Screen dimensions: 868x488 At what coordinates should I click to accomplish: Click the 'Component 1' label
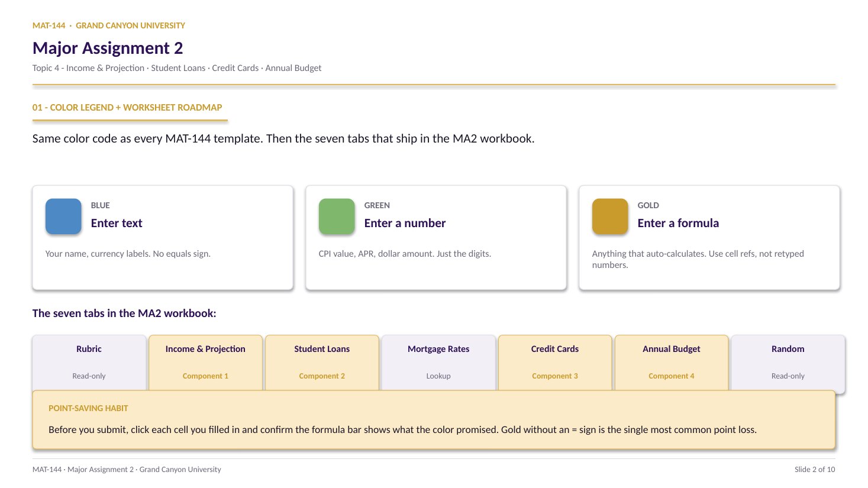(x=205, y=376)
